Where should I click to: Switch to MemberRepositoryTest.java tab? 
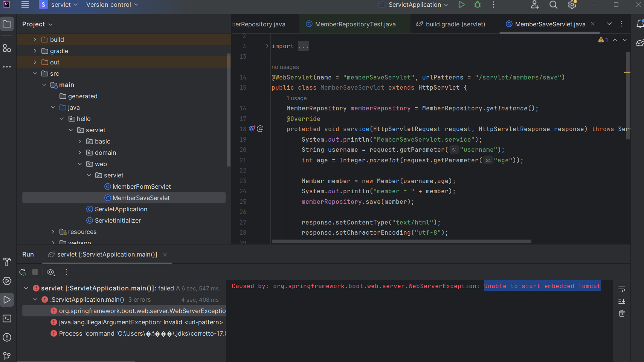coord(355,24)
